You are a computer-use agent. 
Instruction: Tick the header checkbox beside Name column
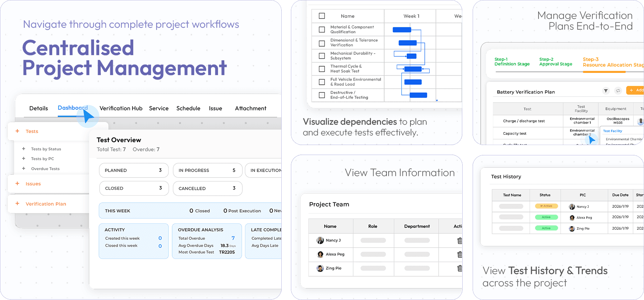pyautogui.click(x=322, y=16)
